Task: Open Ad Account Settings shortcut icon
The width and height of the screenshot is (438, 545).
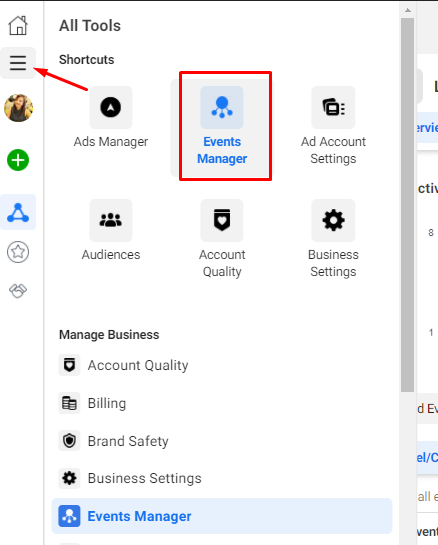Action: click(x=333, y=107)
